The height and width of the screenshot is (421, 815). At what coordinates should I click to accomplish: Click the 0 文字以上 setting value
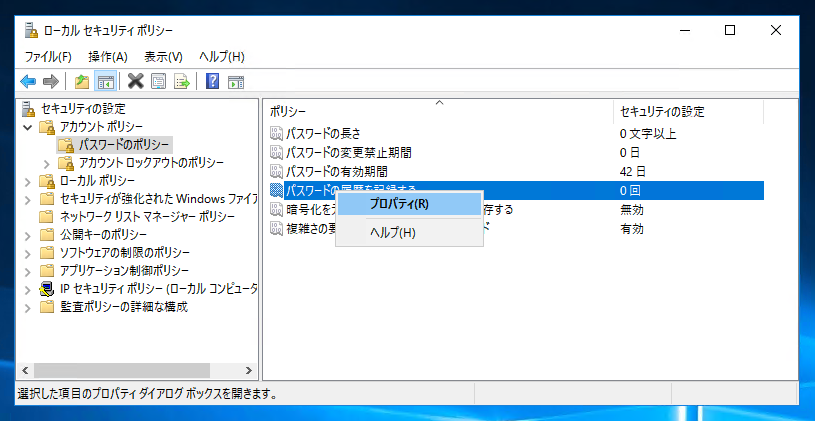(648, 134)
